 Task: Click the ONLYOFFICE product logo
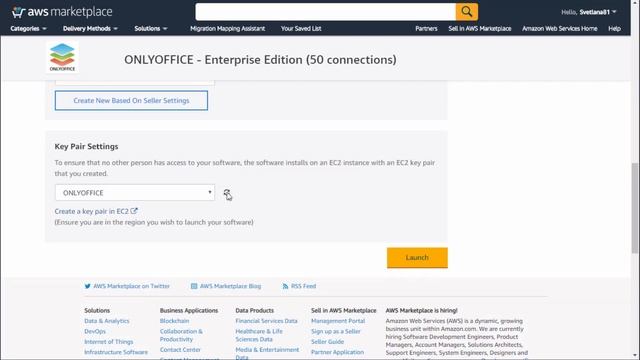pyautogui.click(x=62, y=57)
